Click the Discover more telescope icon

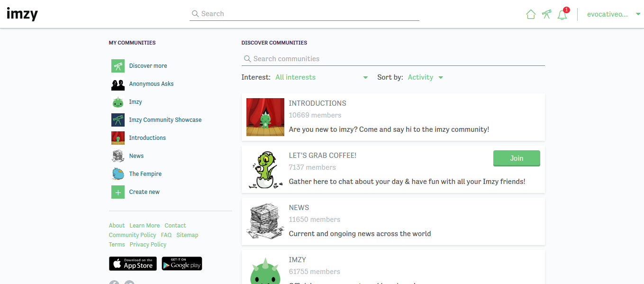(x=118, y=66)
